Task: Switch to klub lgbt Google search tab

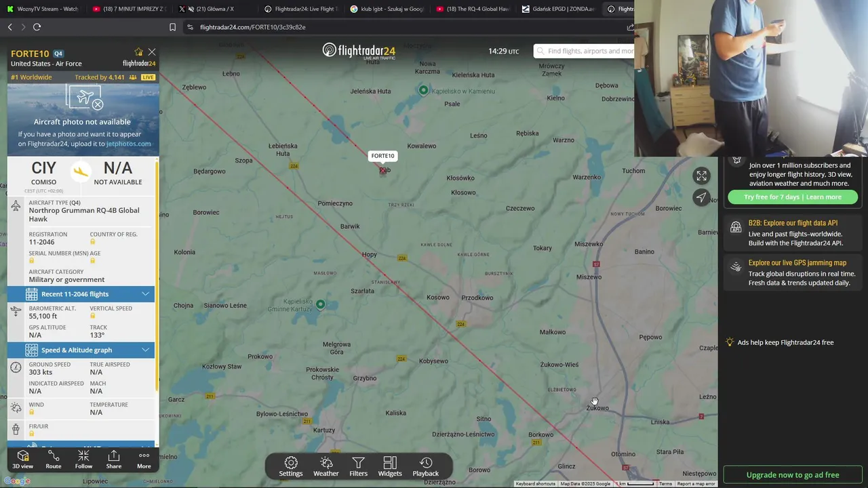Action: pyautogui.click(x=386, y=9)
